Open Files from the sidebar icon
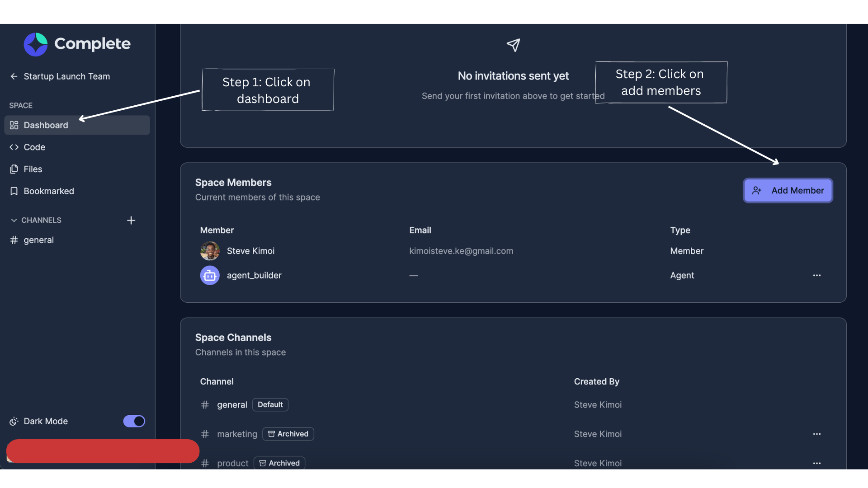 click(14, 169)
